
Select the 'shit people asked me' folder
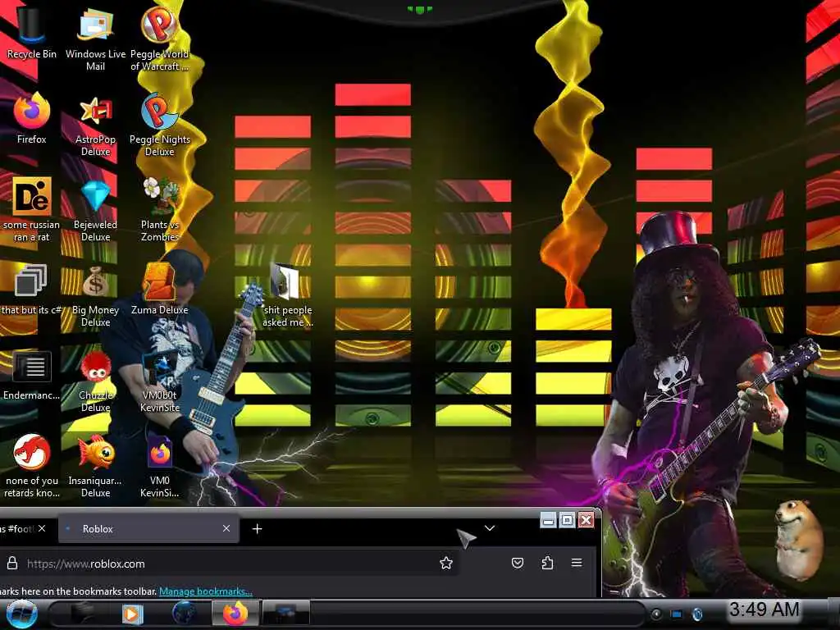pos(287,294)
